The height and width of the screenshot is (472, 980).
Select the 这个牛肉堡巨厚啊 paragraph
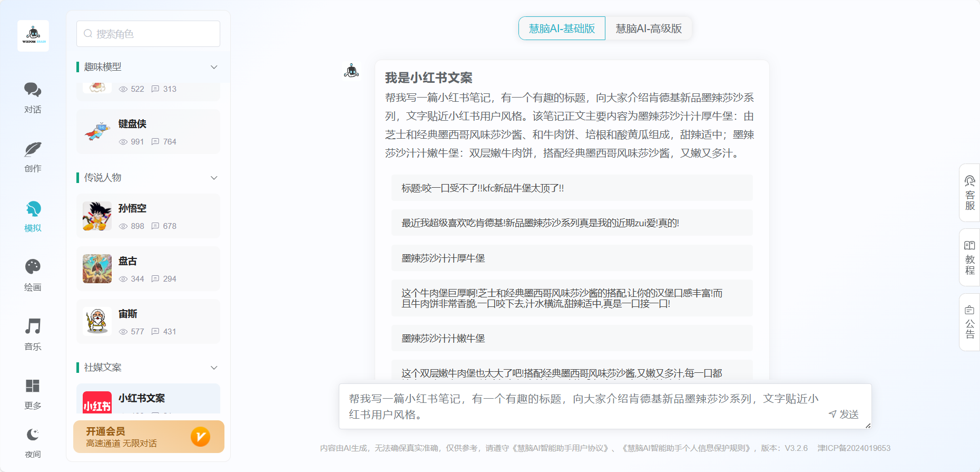pos(572,298)
